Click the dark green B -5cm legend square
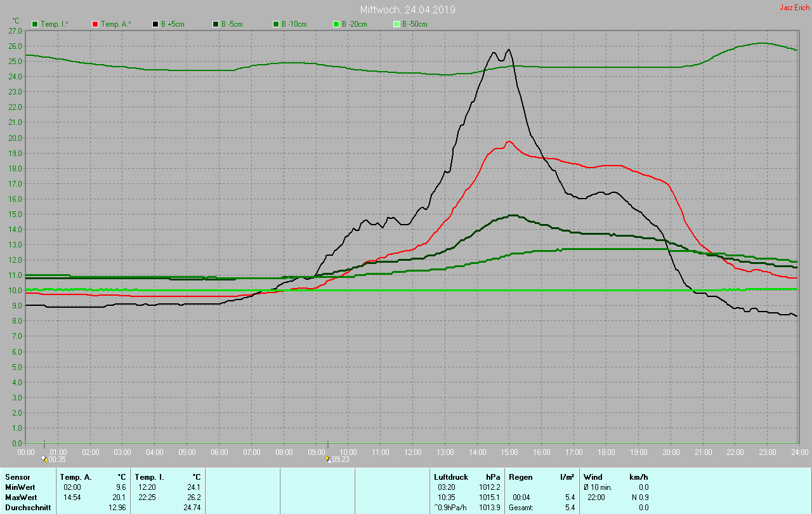The image size is (812, 514). tap(216, 24)
